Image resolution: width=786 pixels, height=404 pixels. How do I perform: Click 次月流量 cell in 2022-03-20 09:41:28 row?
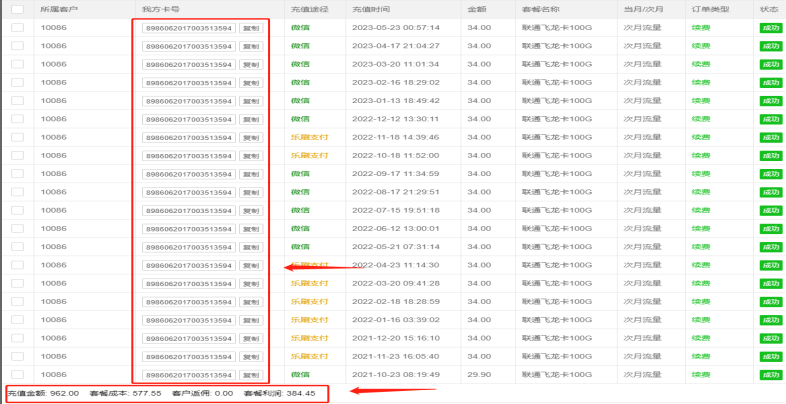coord(642,283)
